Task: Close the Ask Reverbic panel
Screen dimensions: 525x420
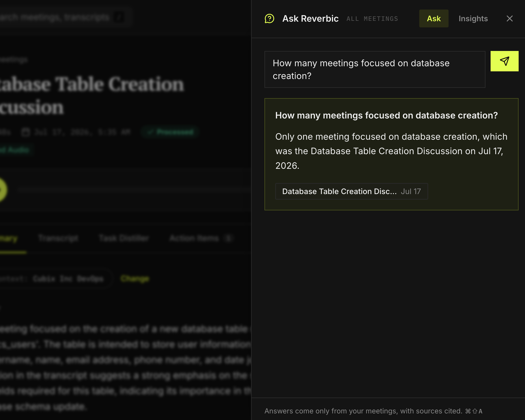Action: pos(509,18)
